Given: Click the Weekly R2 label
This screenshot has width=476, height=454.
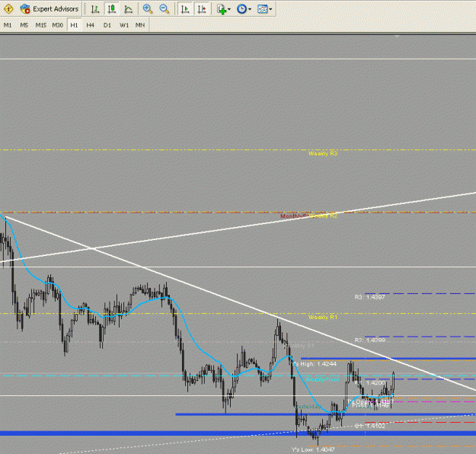Looking at the screenshot, I should click(x=323, y=216).
